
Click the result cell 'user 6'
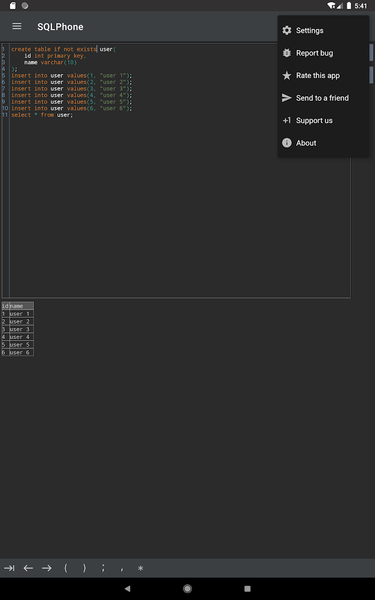(x=21, y=352)
